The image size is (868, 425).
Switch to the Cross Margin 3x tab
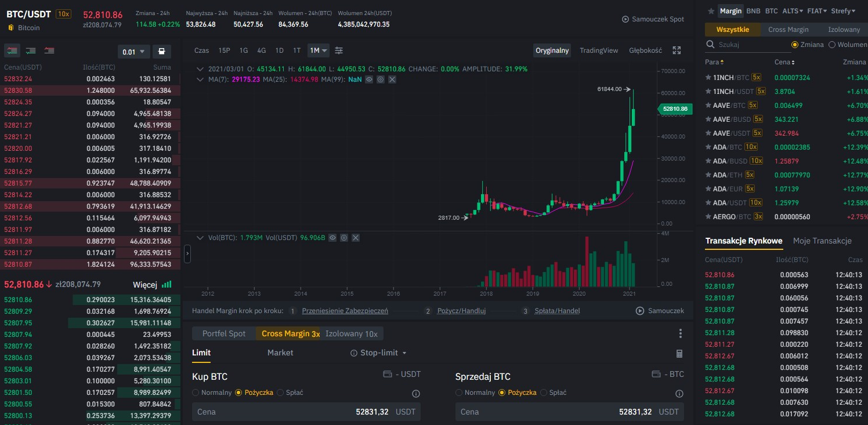coord(290,333)
